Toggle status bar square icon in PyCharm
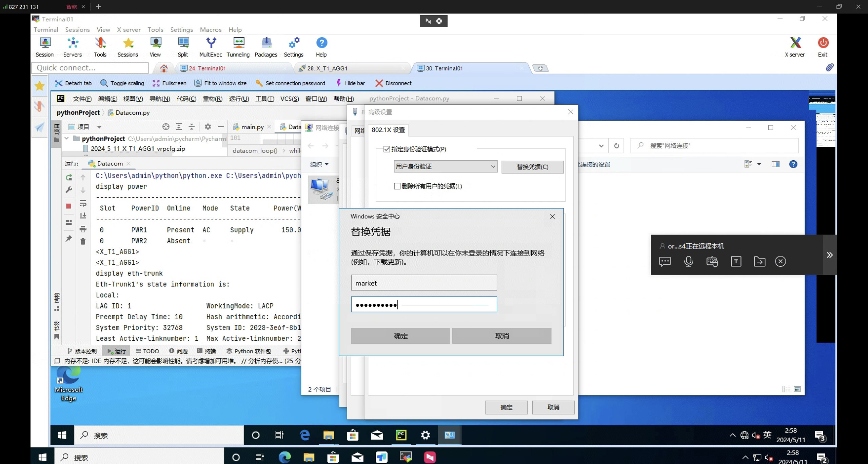 (x=57, y=361)
